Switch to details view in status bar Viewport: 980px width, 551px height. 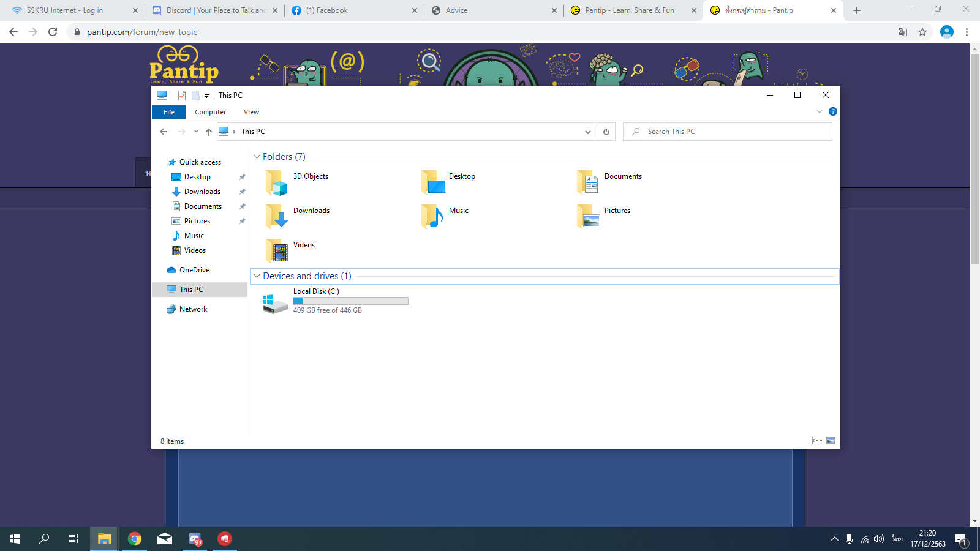coord(816,441)
